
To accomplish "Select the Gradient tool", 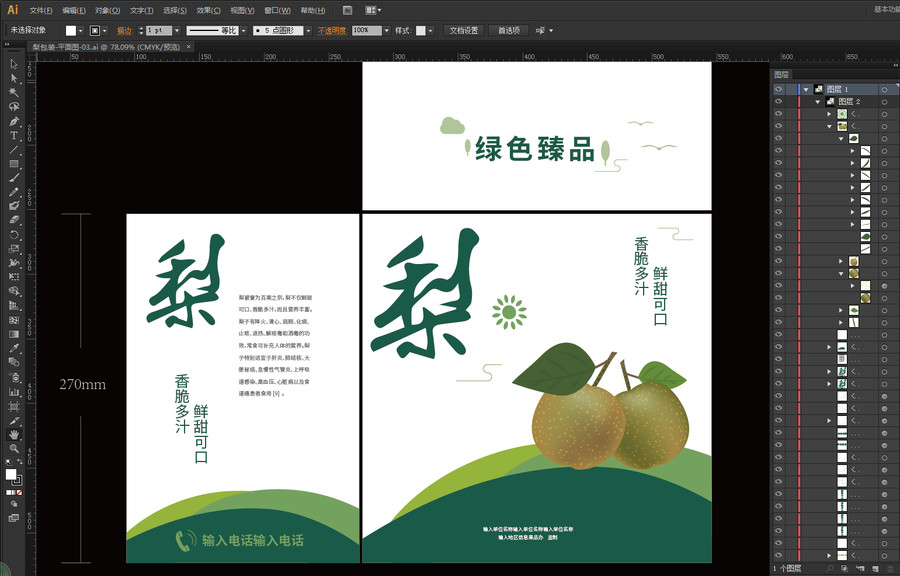I will [x=14, y=334].
